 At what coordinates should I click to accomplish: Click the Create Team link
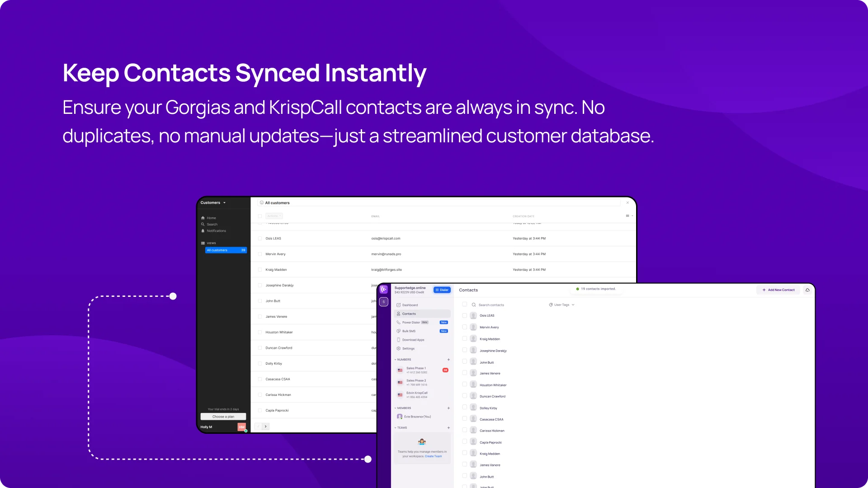tap(433, 456)
